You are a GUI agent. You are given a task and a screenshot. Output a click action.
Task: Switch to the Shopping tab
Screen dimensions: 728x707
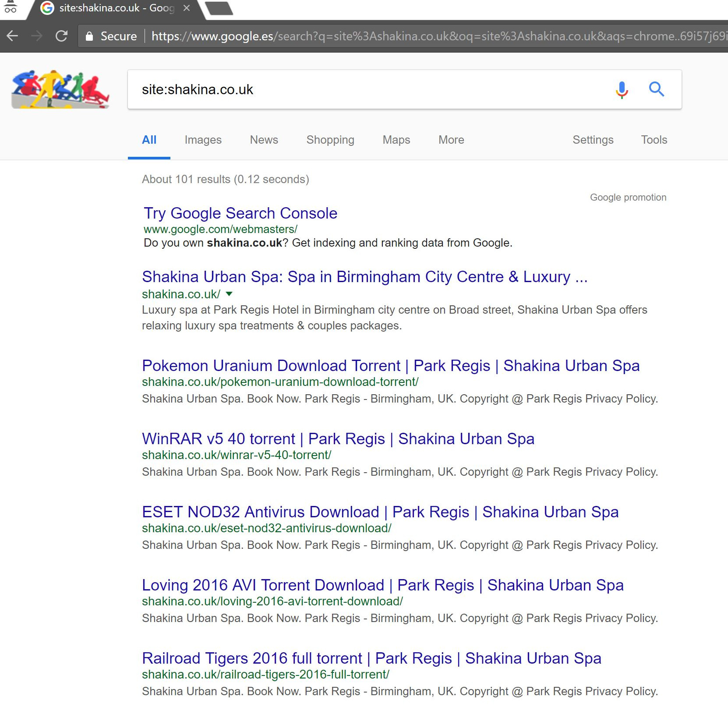330,140
